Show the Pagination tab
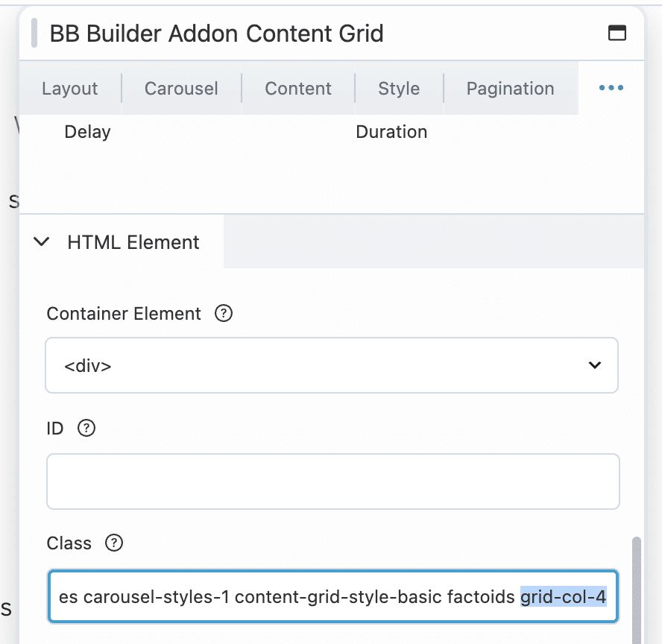This screenshot has height=644, width=662. point(510,89)
